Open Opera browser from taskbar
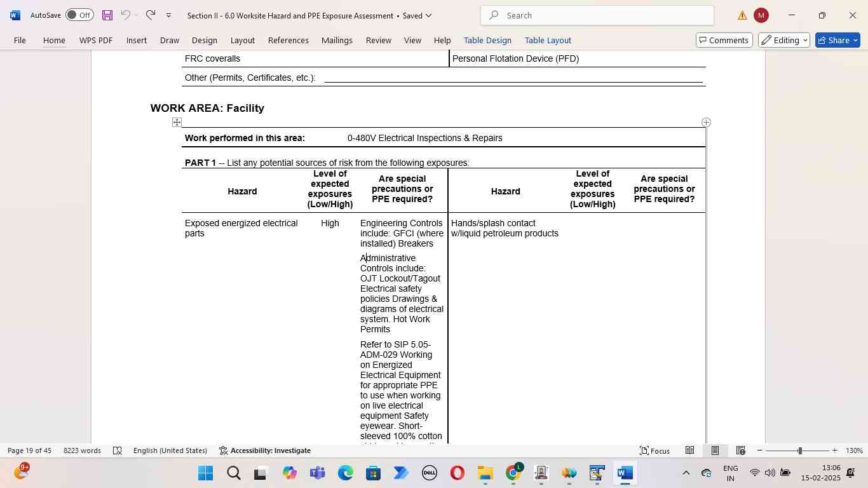868x488 pixels. 457,473
